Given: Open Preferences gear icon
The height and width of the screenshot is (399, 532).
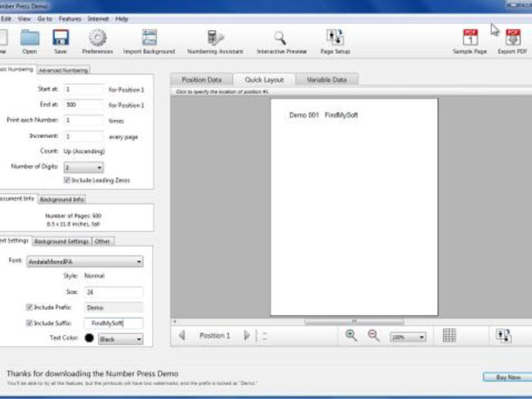Looking at the screenshot, I should (x=98, y=38).
